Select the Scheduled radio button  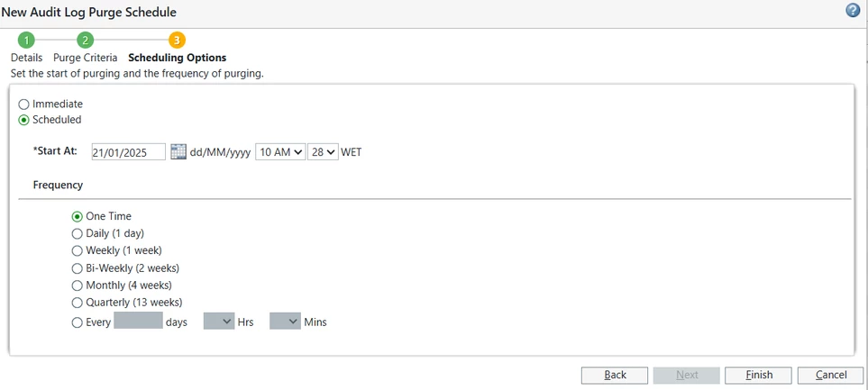(x=23, y=120)
